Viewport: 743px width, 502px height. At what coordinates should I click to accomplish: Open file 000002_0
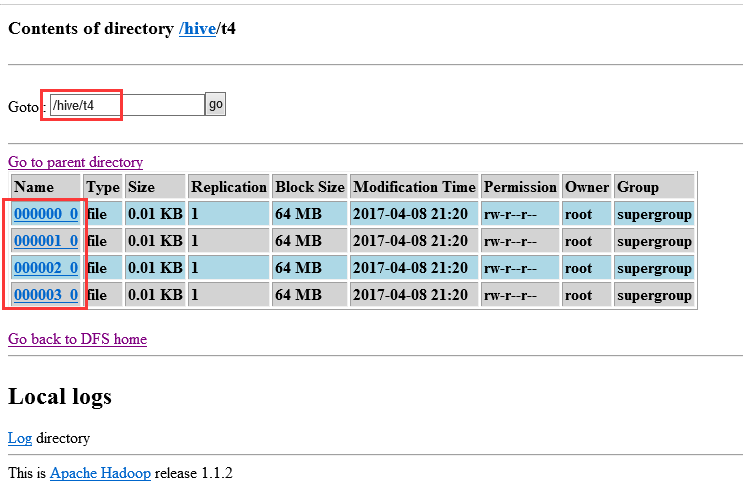pyautogui.click(x=46, y=268)
